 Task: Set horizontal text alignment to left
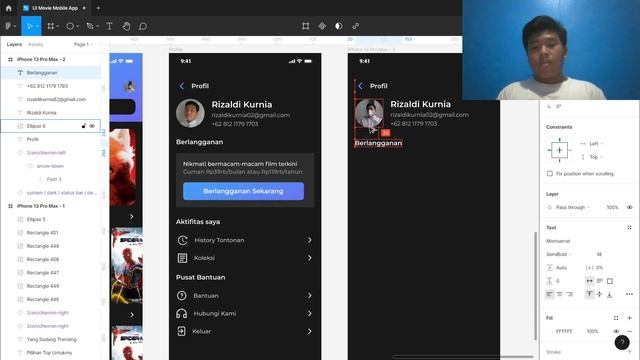[550, 294]
